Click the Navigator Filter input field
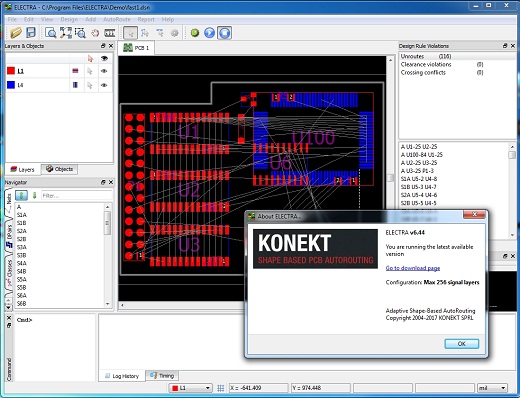 (77, 195)
